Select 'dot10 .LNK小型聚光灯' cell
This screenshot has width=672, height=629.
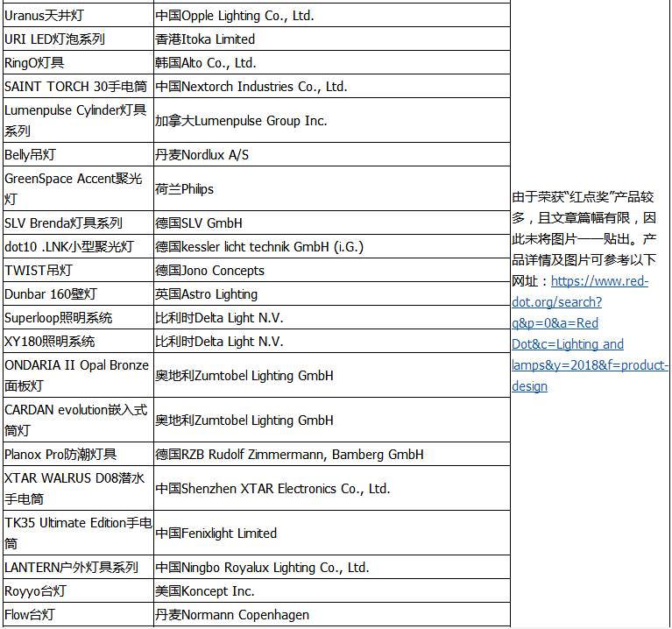(79, 246)
